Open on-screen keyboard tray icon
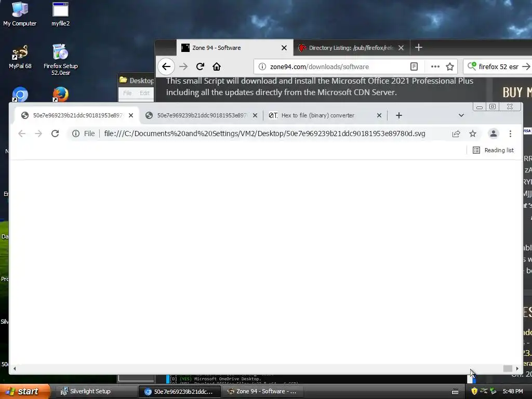The width and height of the screenshot is (532, 399). pos(455,392)
